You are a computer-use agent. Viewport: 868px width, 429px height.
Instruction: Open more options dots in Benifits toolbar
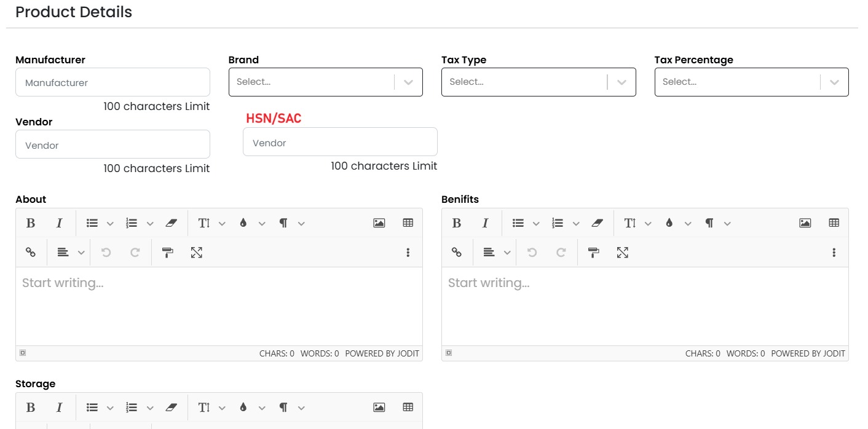click(x=834, y=253)
